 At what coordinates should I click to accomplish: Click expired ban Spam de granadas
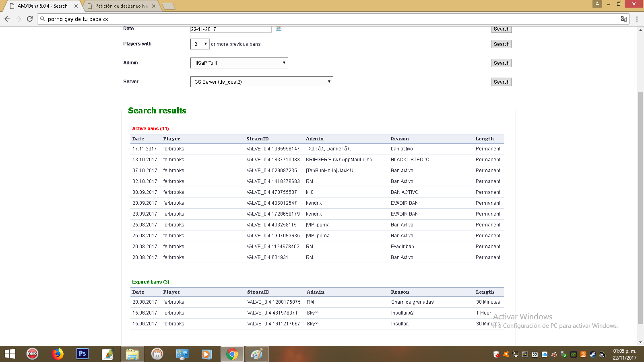tap(412, 302)
